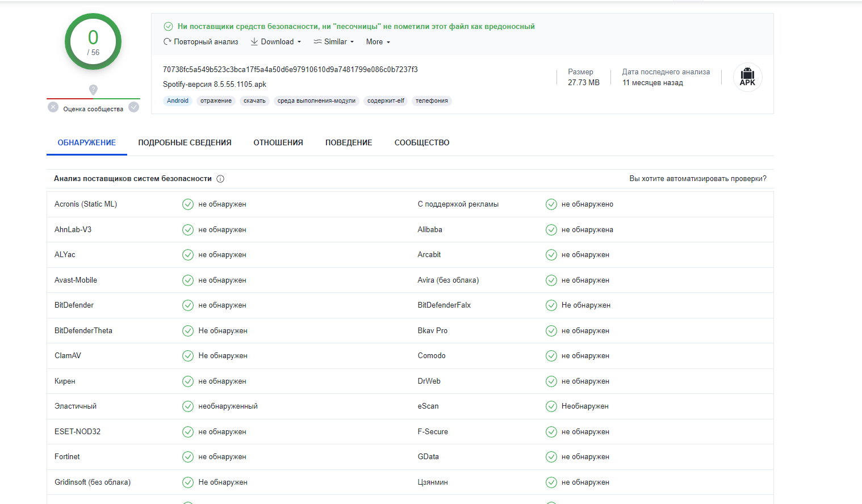Click the APK file type icon

[747, 77]
